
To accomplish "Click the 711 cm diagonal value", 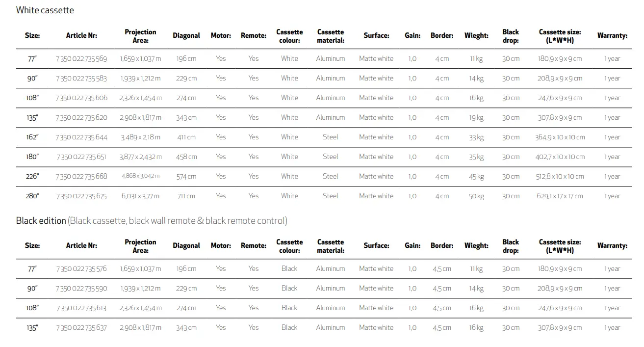I will pos(186,196).
